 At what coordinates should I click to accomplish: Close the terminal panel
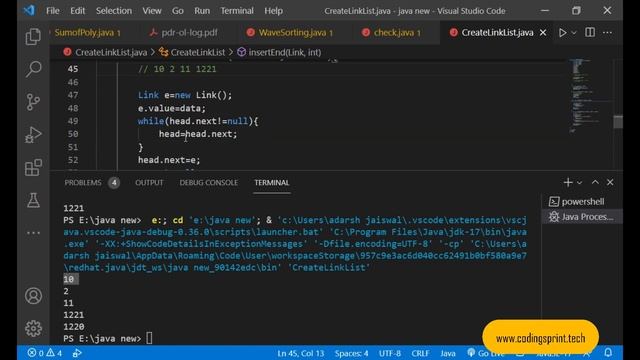pyautogui.click(x=610, y=182)
